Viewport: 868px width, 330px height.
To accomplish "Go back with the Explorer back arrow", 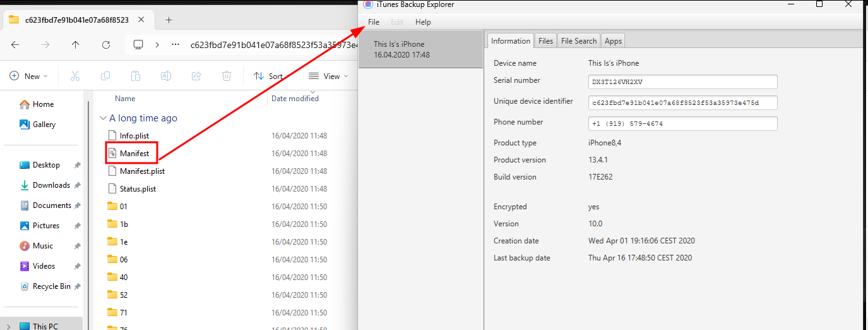I will point(15,45).
